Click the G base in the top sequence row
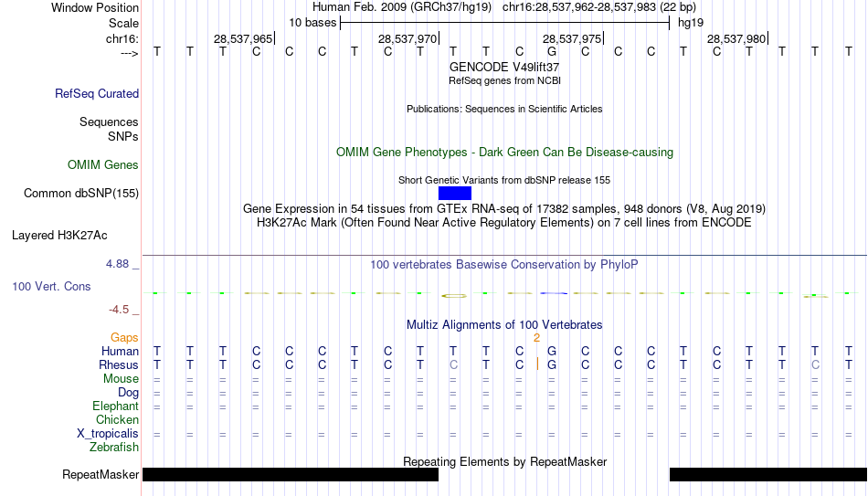 point(551,51)
